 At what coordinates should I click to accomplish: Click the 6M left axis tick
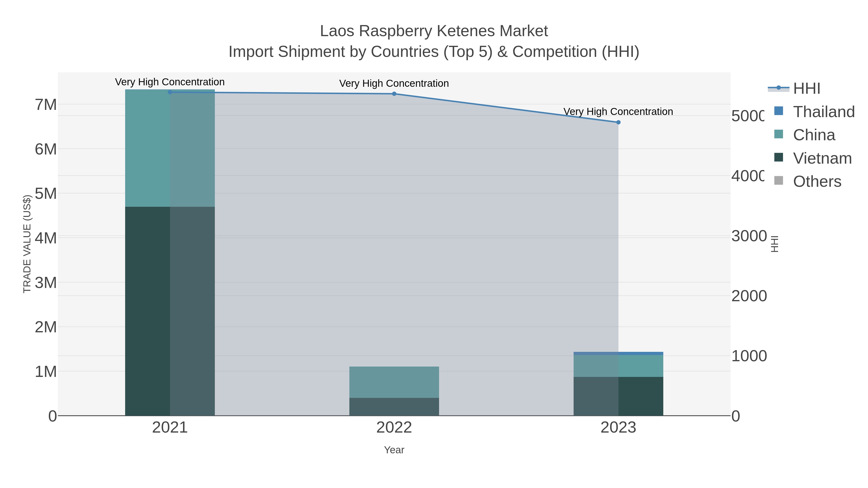(46, 149)
